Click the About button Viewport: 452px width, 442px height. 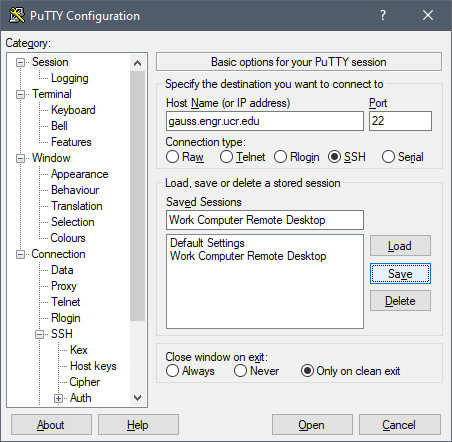[51, 425]
